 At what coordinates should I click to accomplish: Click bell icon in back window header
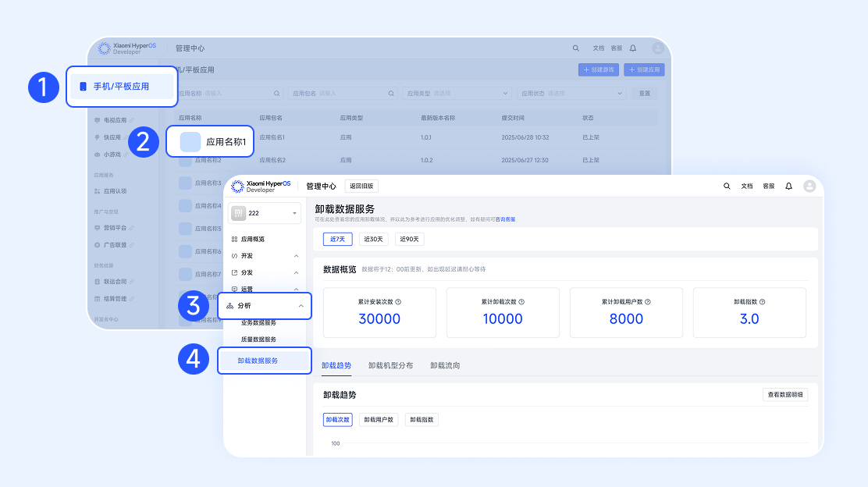[x=633, y=48]
